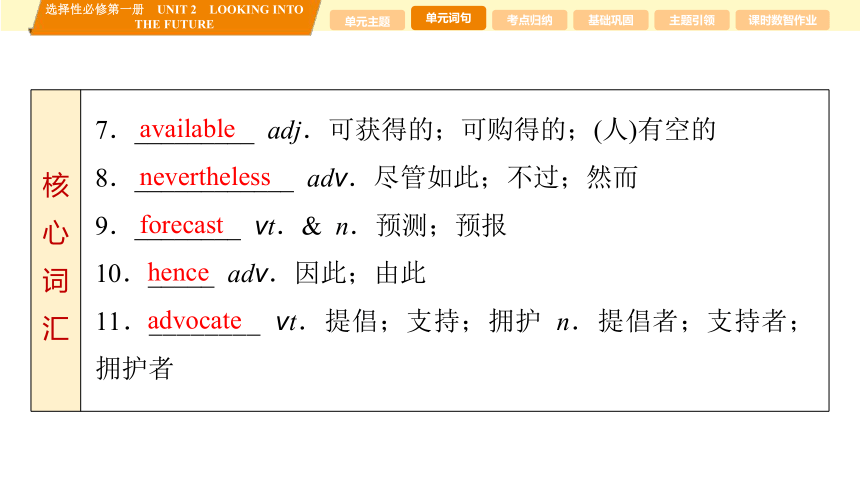860x484 pixels.
Task: Open the 主题引领 tab
Action: (692, 20)
